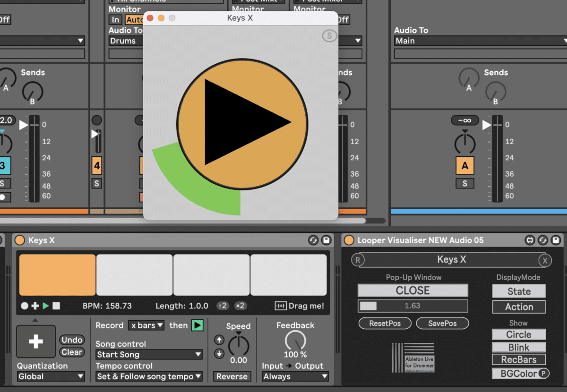Click the Feedback knob at 100 %
The height and width of the screenshot is (392, 567).
[295, 340]
